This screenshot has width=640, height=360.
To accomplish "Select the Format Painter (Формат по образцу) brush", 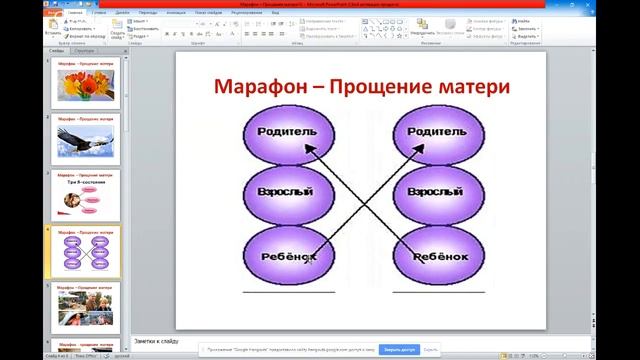I will (x=84, y=36).
